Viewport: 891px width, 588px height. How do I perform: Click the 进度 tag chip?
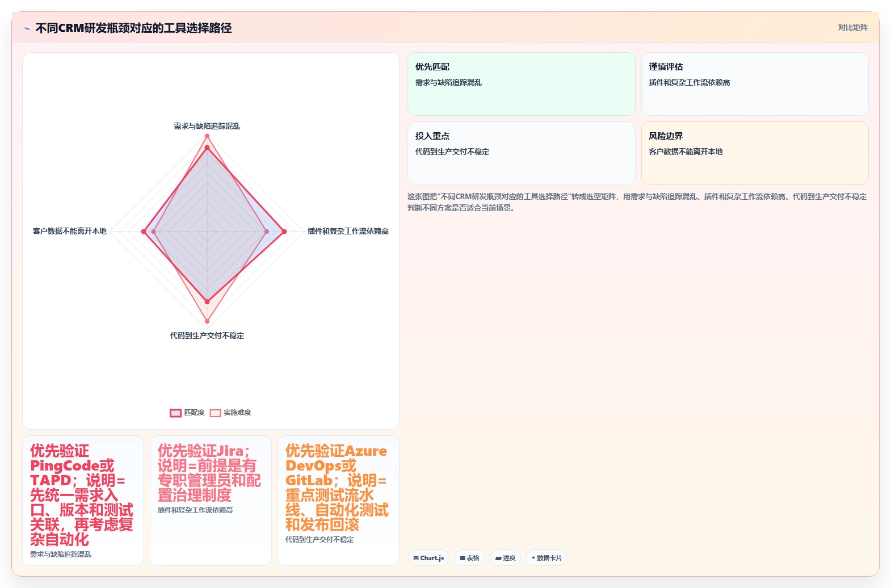[x=505, y=558]
